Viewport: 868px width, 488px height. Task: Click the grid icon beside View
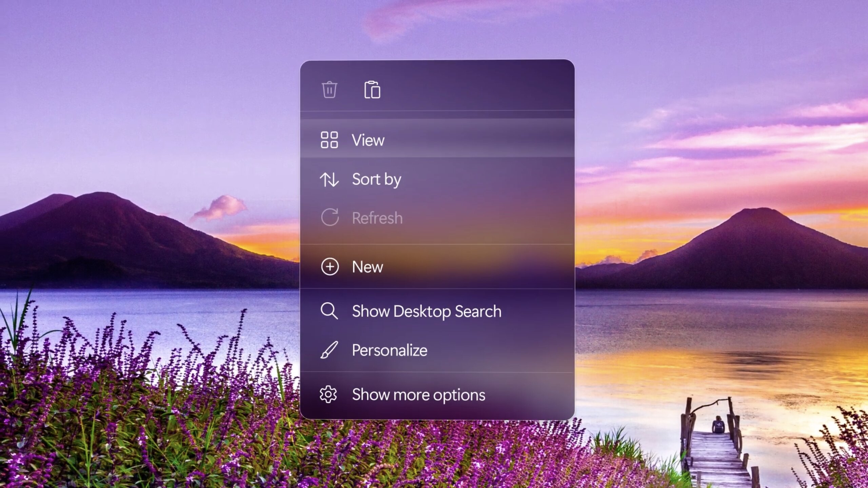[329, 140]
